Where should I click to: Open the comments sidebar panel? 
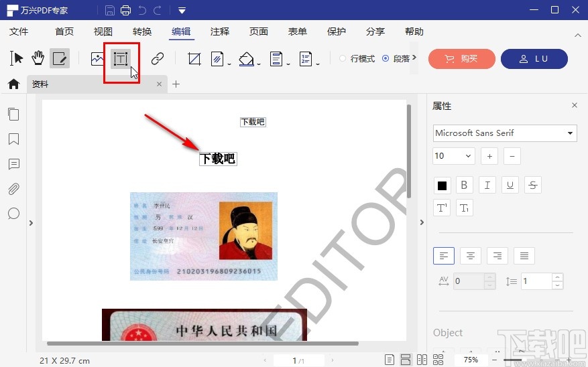[x=14, y=164]
